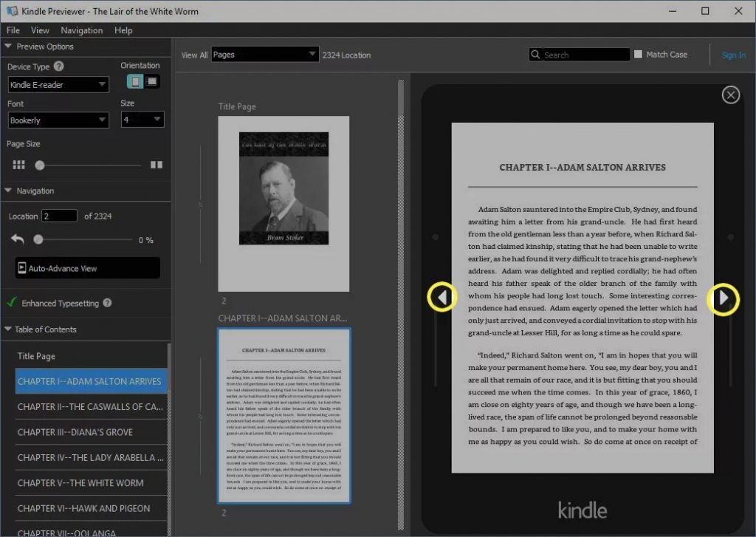Open the Device Type dropdown
Image resolution: width=756 pixels, height=537 pixels.
(58, 84)
